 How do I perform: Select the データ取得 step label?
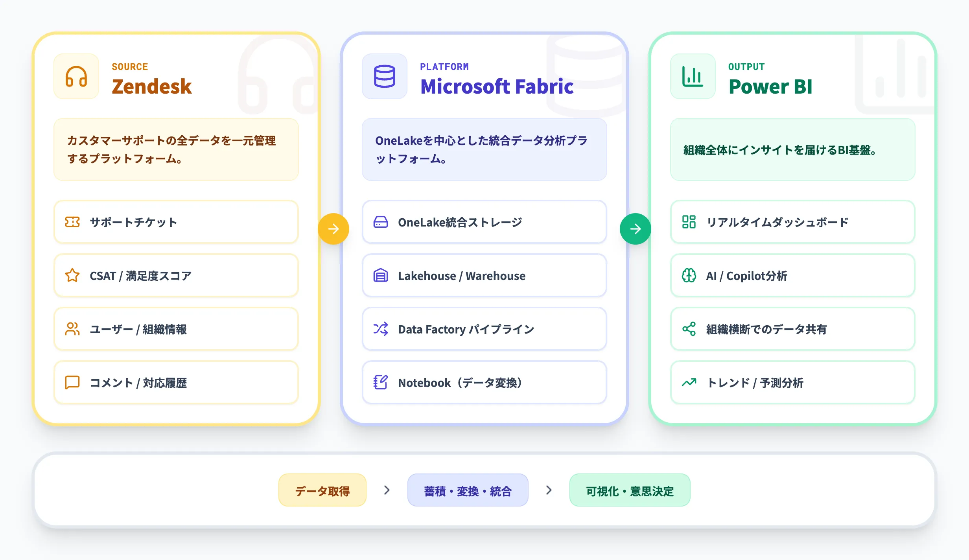tap(322, 490)
